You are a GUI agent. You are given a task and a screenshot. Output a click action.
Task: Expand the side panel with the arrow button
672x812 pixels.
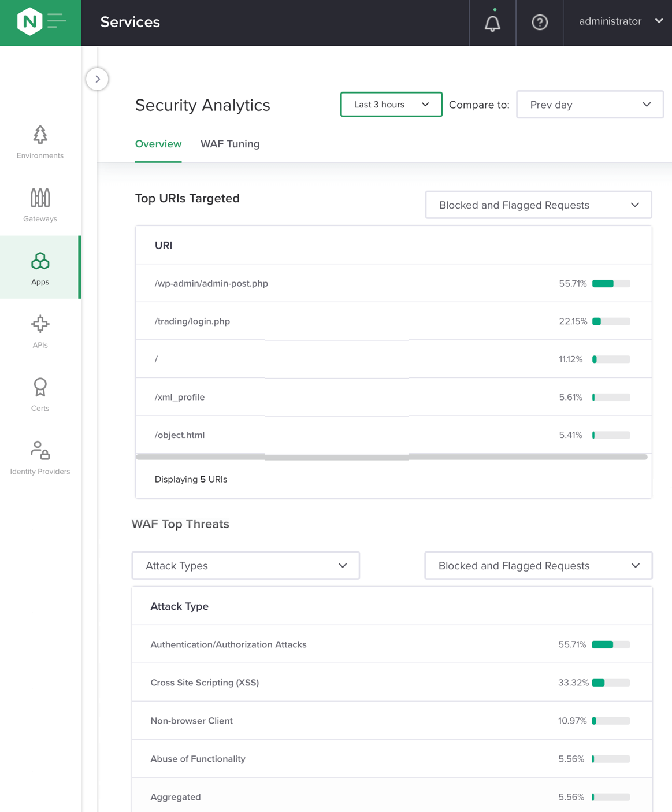pyautogui.click(x=97, y=79)
